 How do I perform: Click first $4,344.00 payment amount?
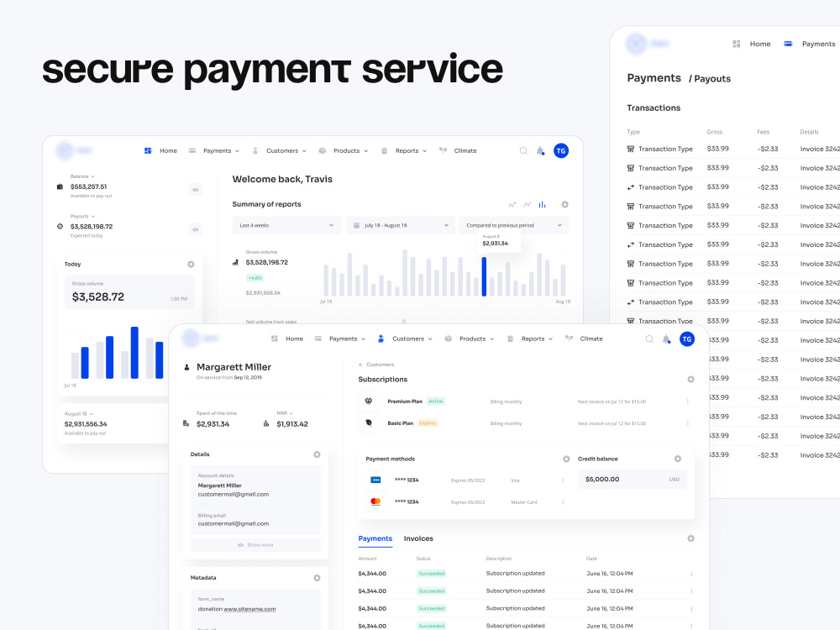point(372,574)
